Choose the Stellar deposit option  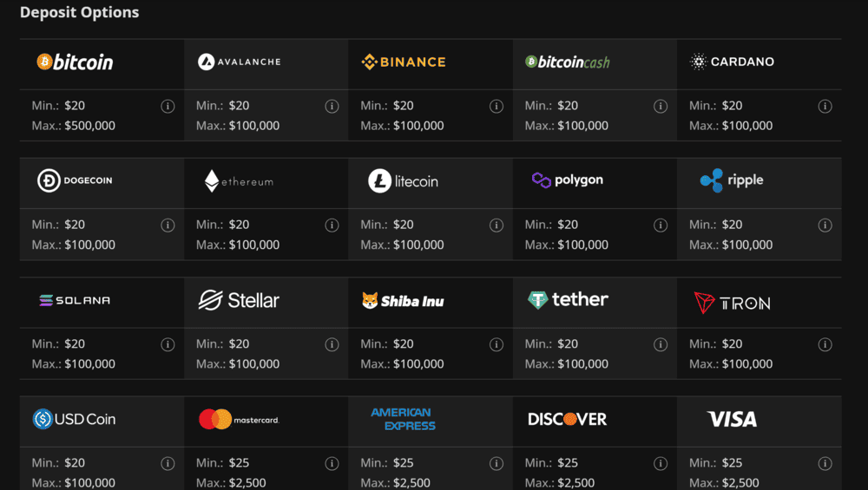click(239, 301)
